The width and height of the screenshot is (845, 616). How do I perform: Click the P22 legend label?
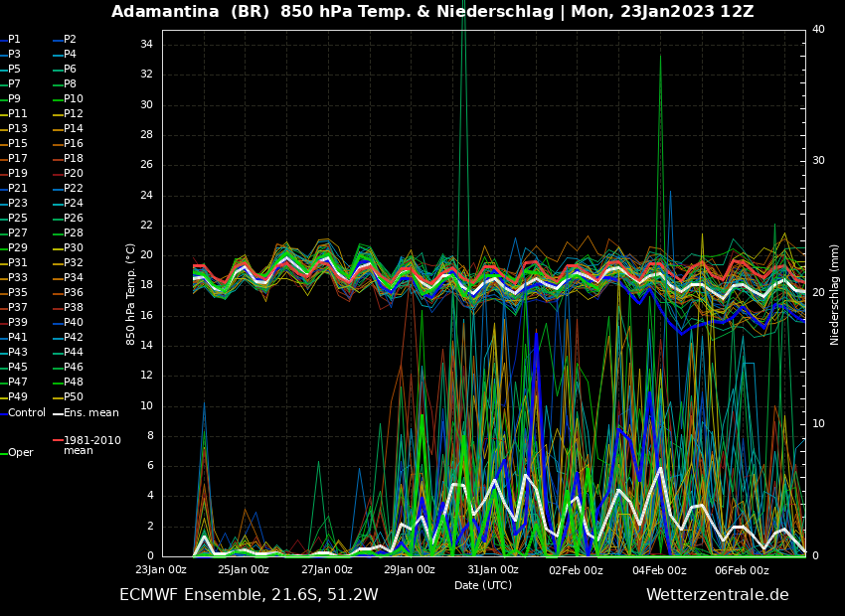74,189
